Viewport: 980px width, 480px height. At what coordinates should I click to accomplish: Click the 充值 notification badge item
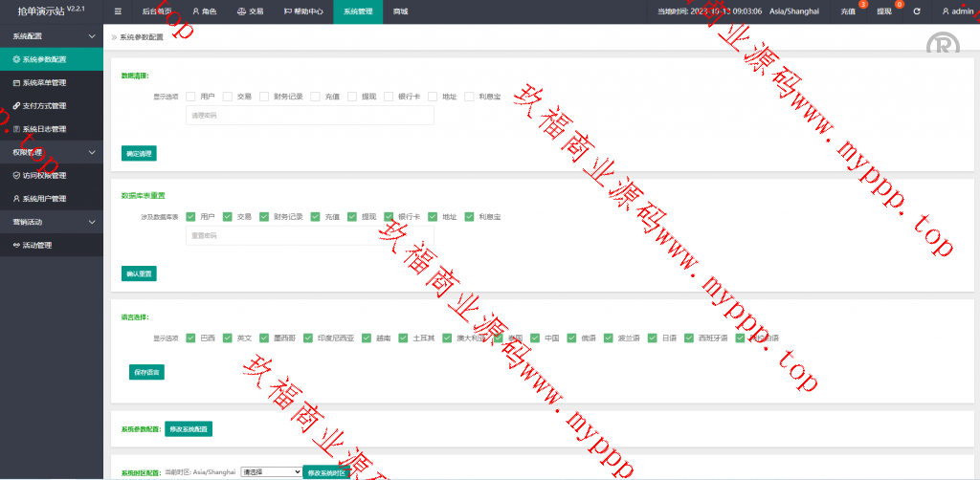tap(848, 11)
